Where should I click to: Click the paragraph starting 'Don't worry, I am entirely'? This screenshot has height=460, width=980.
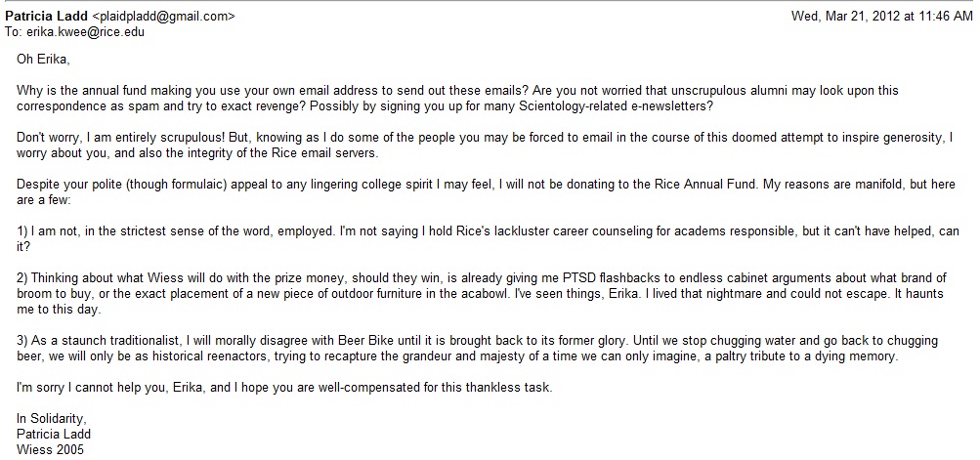pyautogui.click(x=485, y=145)
